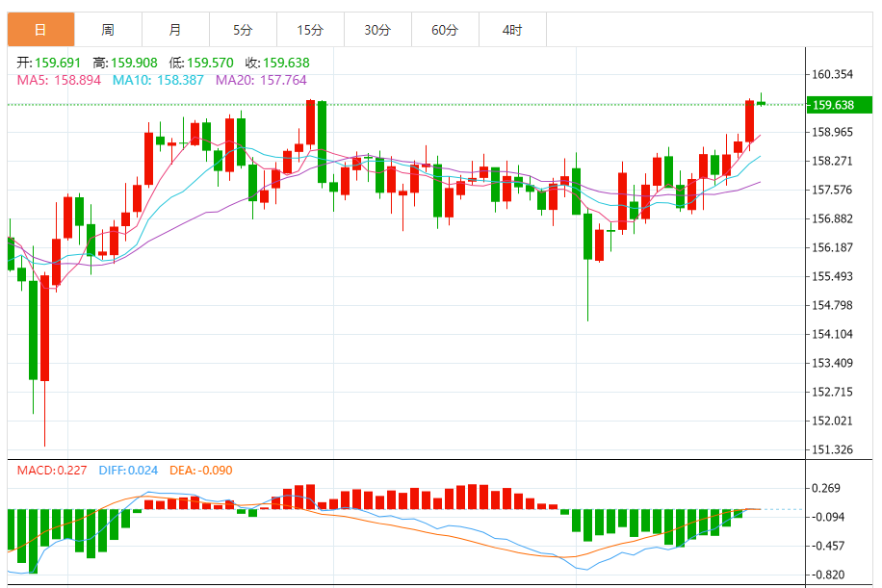Screen dimensions: 882x588
Task: Switch to the 月 monthly tab
Action: (175, 29)
